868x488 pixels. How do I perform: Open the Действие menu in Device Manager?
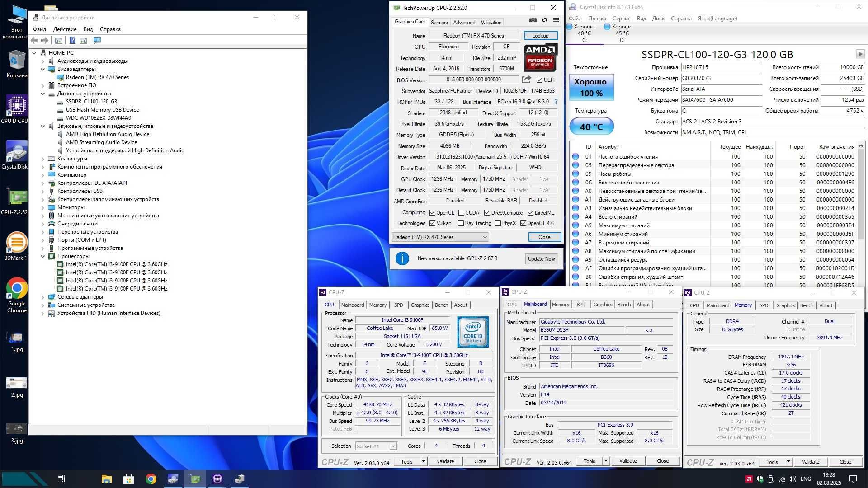65,29
